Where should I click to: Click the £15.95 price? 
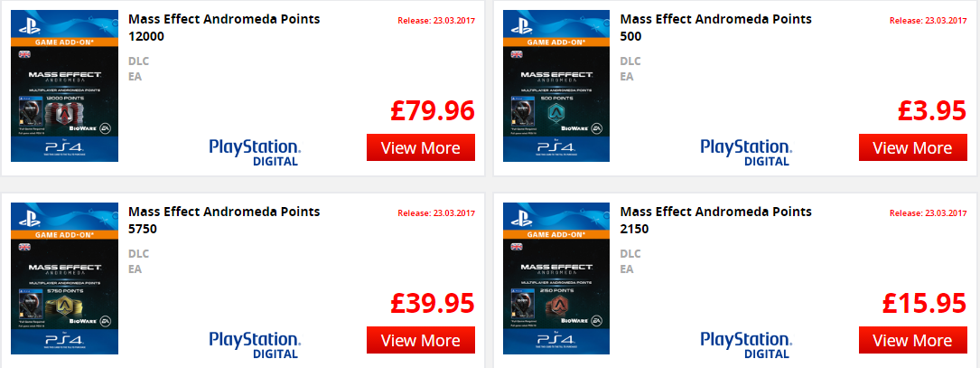[923, 305]
